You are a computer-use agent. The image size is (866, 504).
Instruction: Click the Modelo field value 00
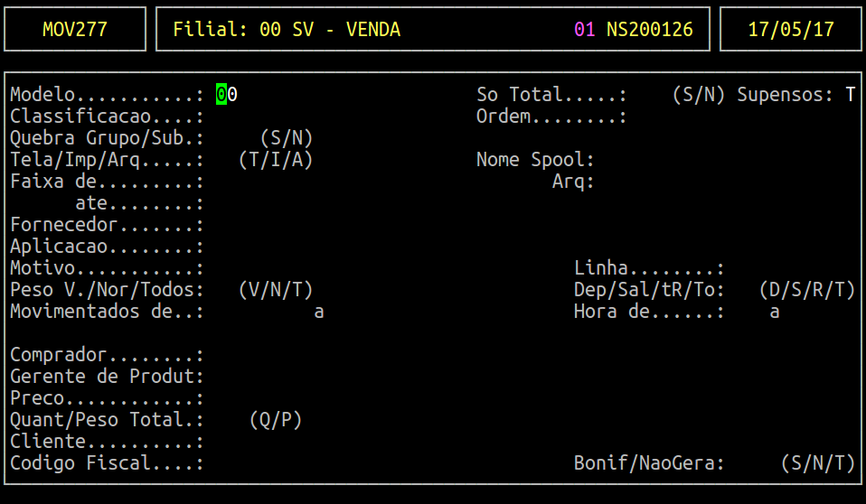pos(227,95)
